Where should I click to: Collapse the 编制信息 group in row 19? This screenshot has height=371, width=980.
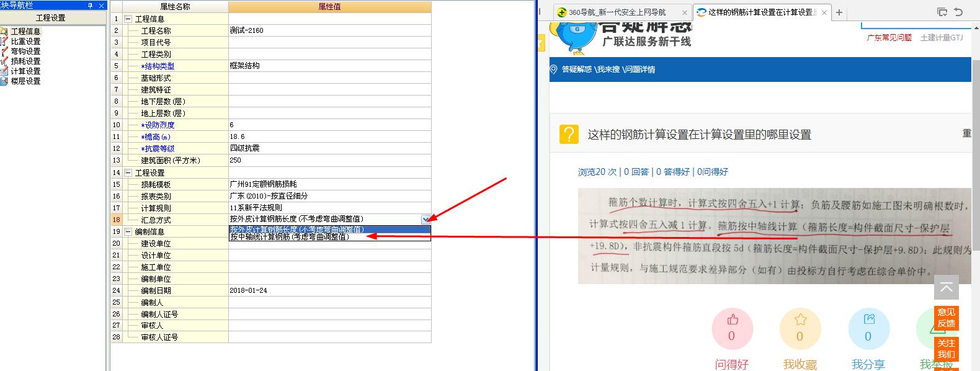128,232
